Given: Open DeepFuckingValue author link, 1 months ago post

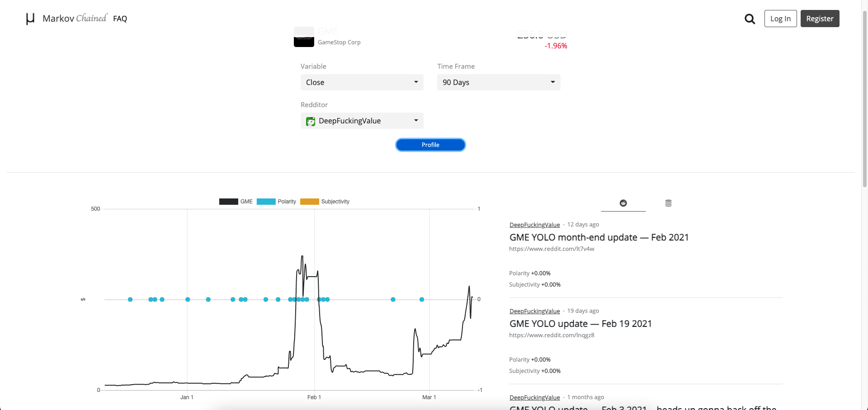Looking at the screenshot, I should pos(535,397).
